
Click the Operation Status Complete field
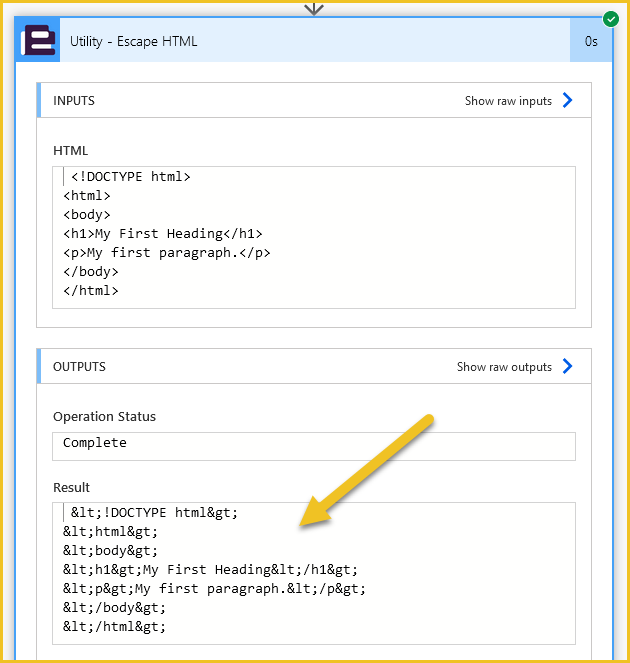[314, 446]
